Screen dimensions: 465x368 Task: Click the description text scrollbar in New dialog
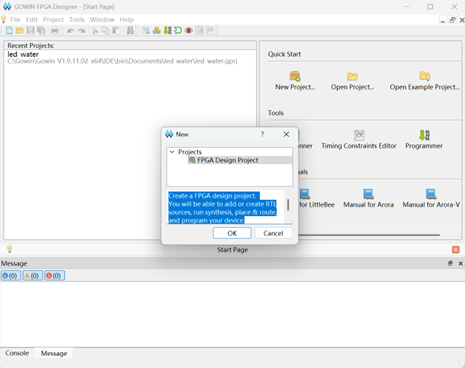pyautogui.click(x=288, y=205)
